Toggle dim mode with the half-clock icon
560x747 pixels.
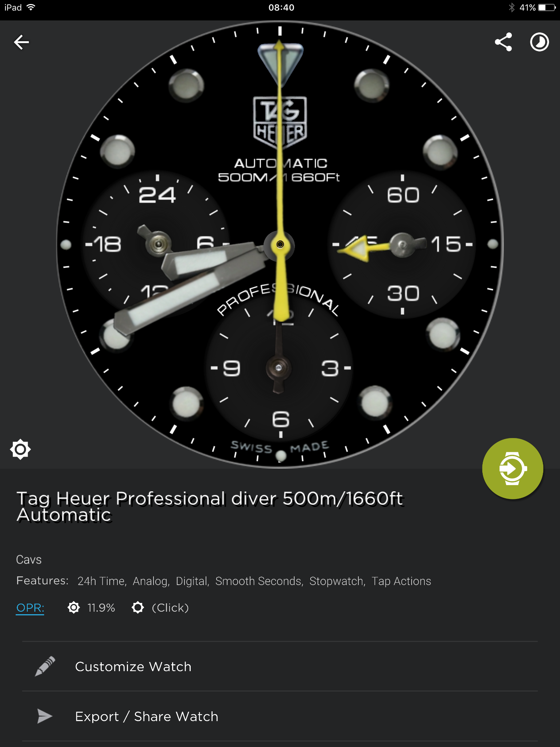click(x=540, y=42)
